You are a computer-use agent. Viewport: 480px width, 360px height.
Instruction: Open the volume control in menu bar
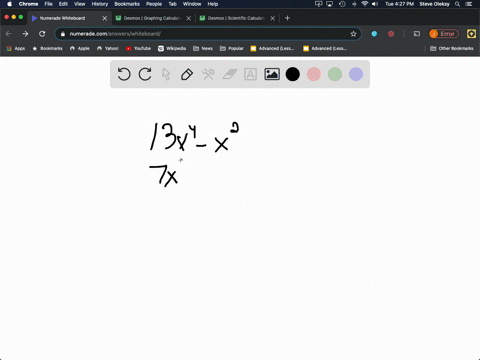375,4
